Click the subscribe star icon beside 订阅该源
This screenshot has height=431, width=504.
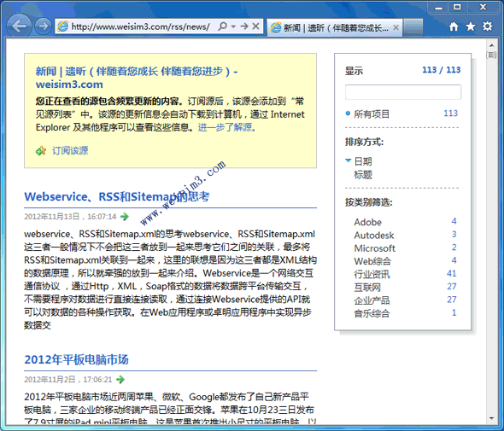coord(41,150)
